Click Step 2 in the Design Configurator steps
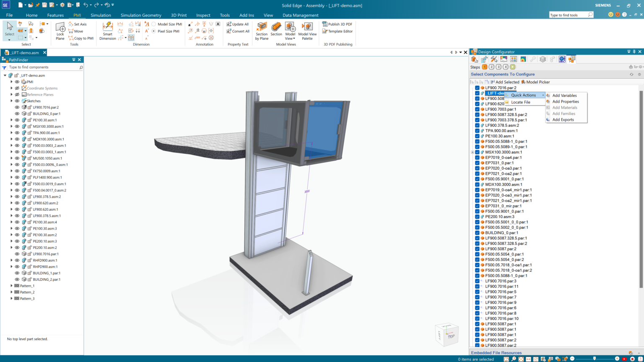644x362 pixels. (491, 67)
